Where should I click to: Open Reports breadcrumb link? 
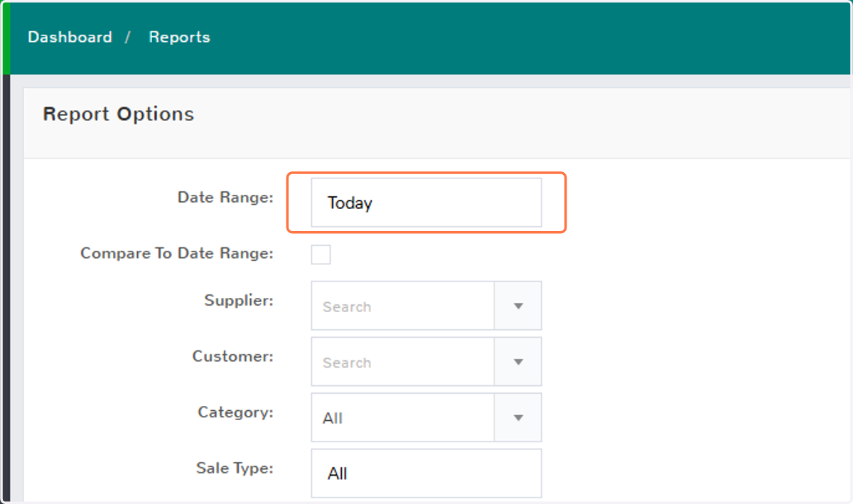(179, 37)
